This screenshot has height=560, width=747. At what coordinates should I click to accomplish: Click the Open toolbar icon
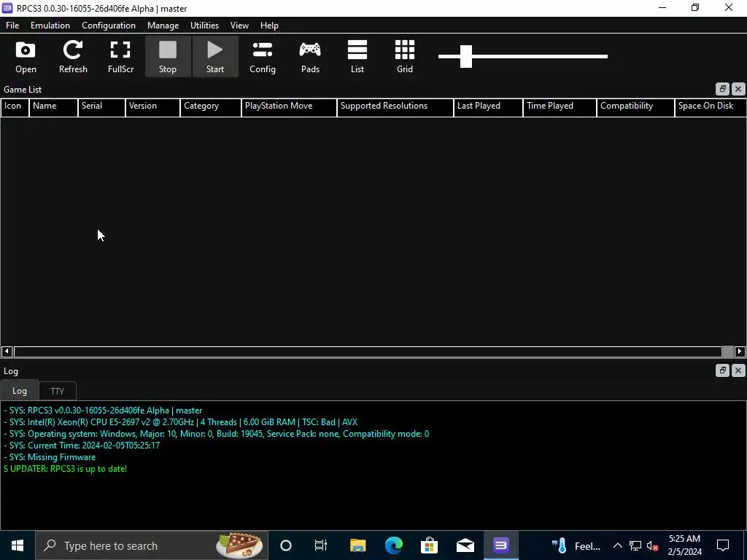pyautogui.click(x=26, y=57)
